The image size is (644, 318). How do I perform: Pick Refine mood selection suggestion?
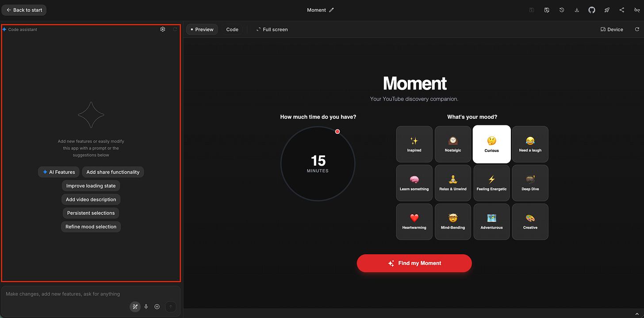click(91, 227)
